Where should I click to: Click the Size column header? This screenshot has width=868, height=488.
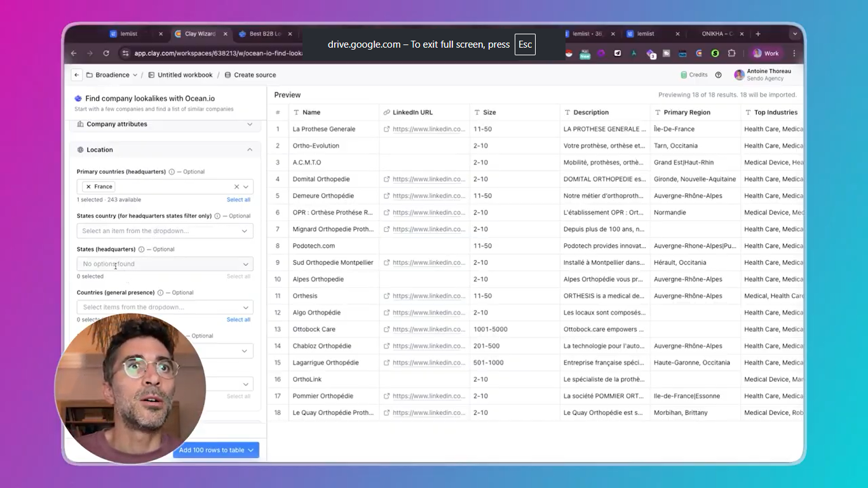click(515, 112)
